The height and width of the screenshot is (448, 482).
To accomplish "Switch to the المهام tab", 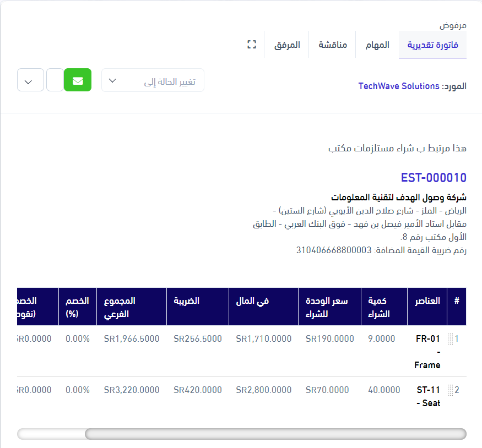I will pyautogui.click(x=377, y=45).
